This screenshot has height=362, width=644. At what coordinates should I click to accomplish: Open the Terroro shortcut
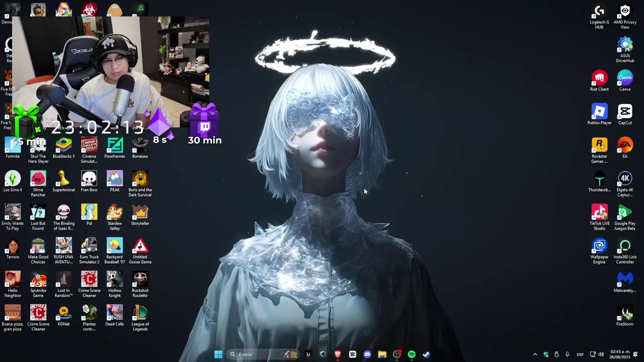coord(13,248)
